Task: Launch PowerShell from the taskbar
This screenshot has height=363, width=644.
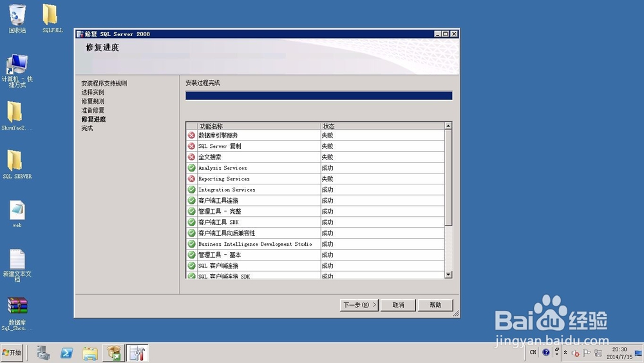Action: (66, 353)
